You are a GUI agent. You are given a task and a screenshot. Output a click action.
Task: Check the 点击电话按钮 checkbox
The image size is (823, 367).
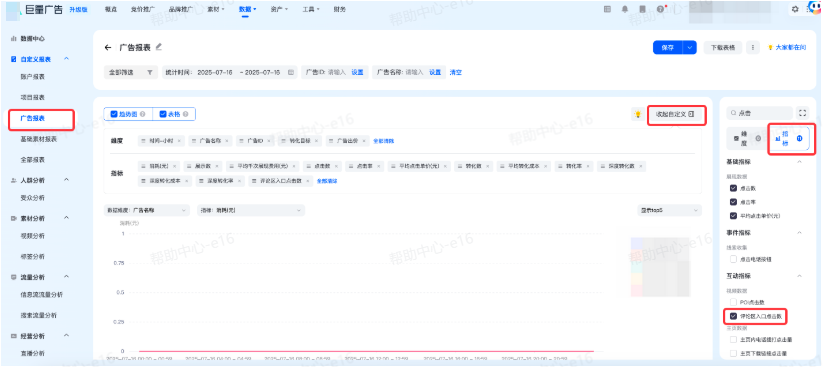(x=733, y=259)
